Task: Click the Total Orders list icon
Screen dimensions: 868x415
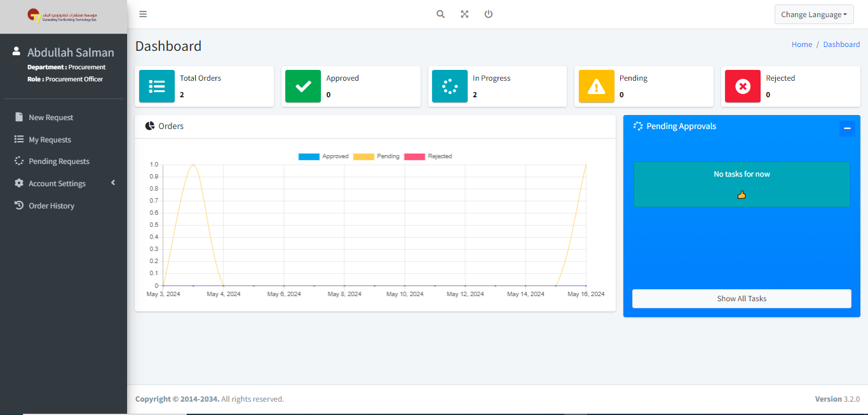Action: pyautogui.click(x=157, y=86)
